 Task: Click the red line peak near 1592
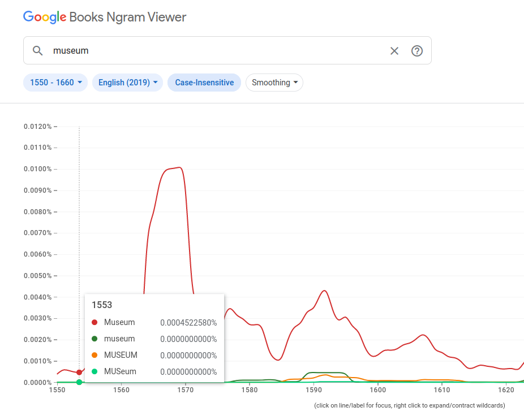[x=324, y=291]
